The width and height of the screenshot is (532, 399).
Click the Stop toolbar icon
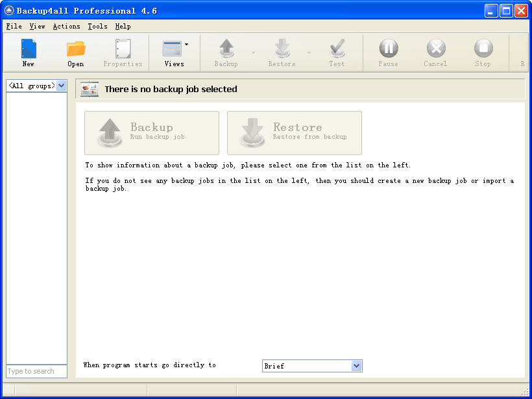pyautogui.click(x=483, y=48)
